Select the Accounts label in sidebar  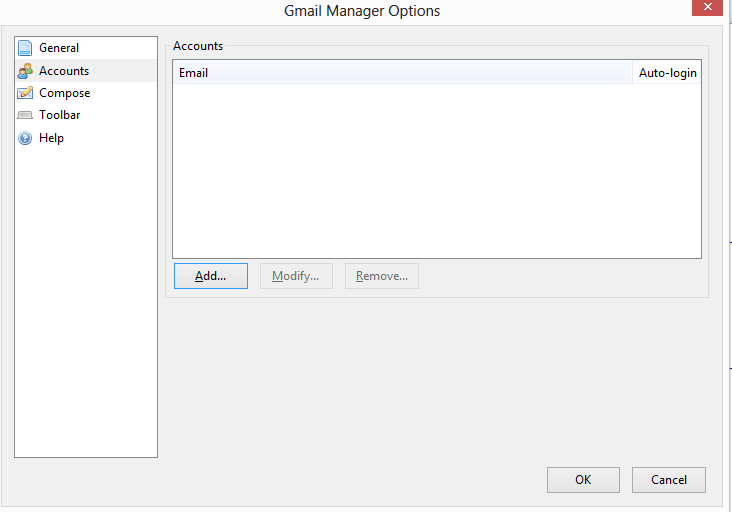click(64, 71)
